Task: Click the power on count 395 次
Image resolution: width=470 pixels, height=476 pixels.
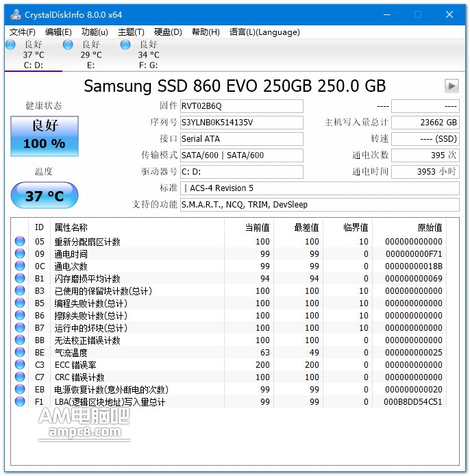Action: point(425,155)
